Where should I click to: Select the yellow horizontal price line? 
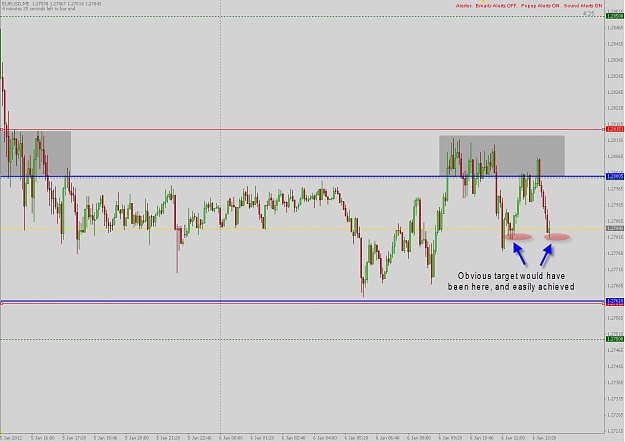(x=303, y=229)
